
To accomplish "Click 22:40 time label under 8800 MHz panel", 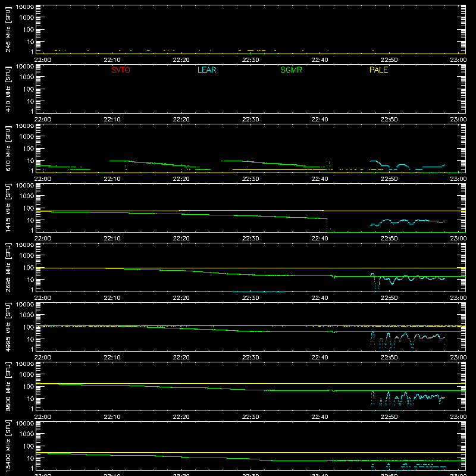I will pos(320,417).
